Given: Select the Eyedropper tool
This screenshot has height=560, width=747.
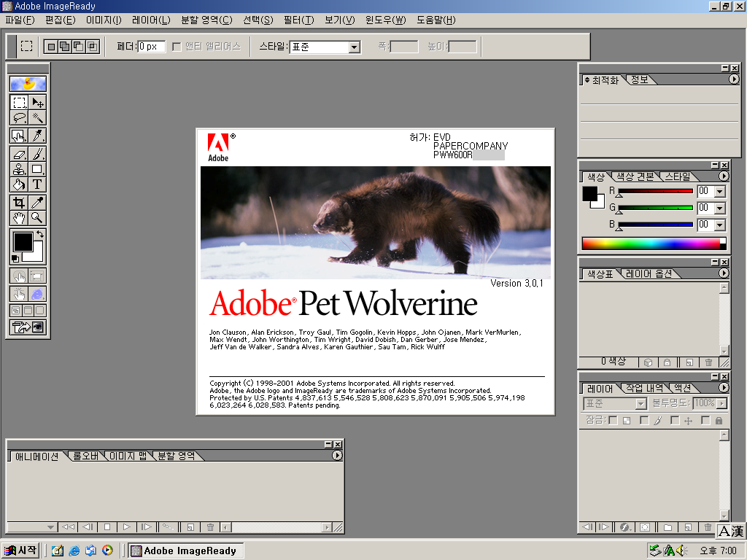Looking at the screenshot, I should tap(37, 203).
